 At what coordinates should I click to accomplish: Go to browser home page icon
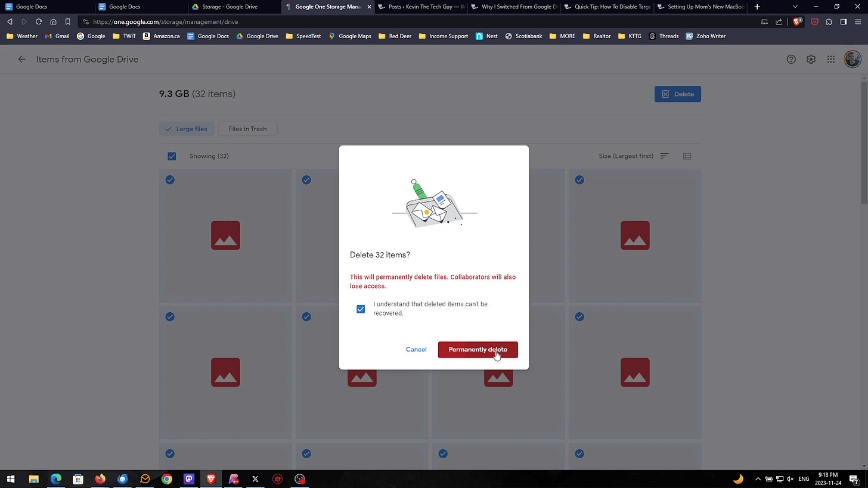pos(53,21)
